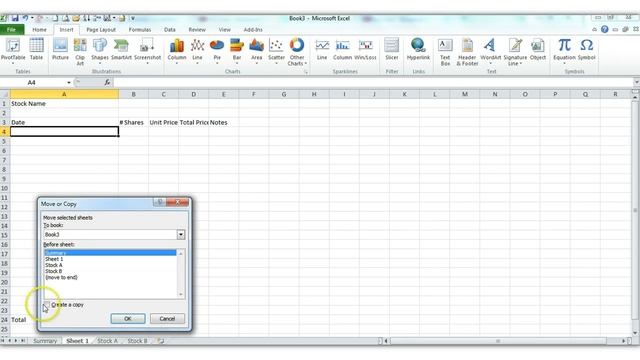Screen dimensions: 640x360
Task: Insert a Scatter chart
Action: pyautogui.click(x=276, y=51)
